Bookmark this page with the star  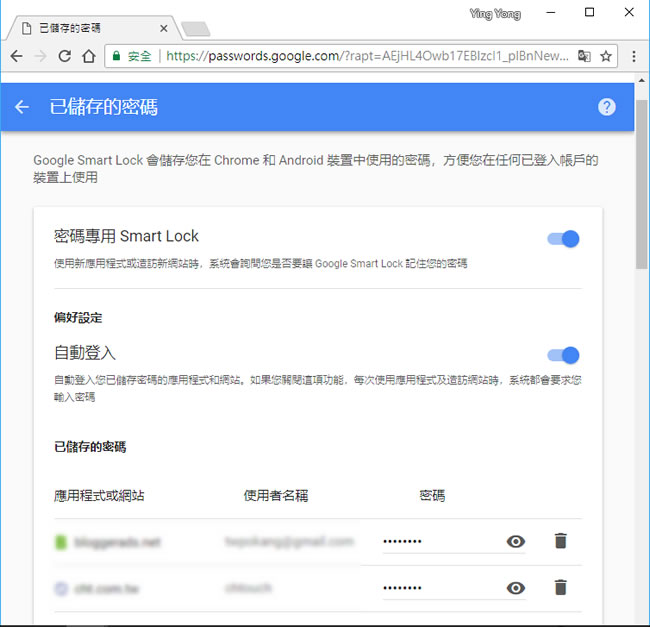coord(606,56)
